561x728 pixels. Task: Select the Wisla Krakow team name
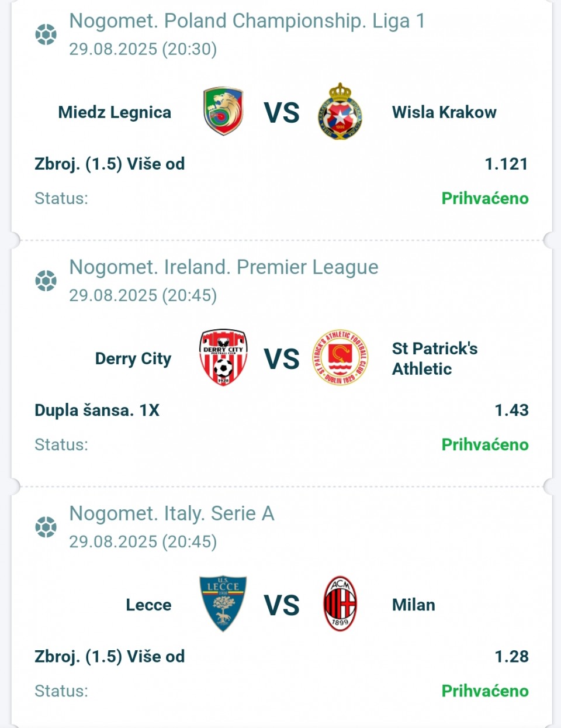click(x=444, y=112)
